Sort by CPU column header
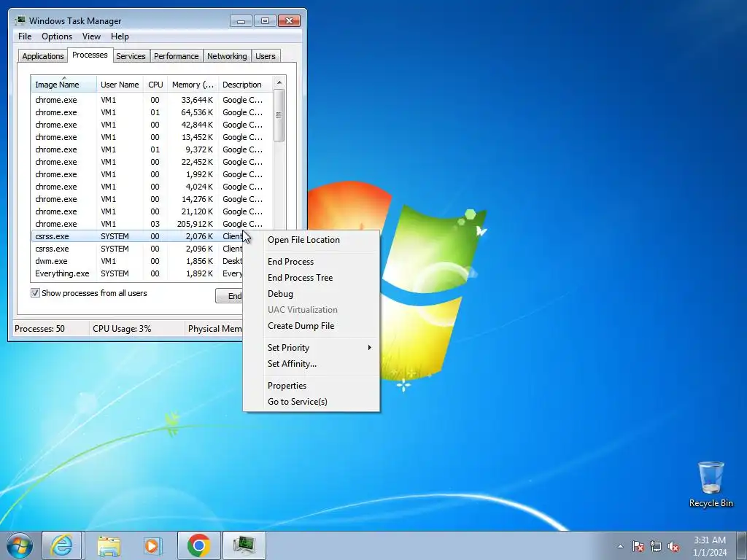Viewport: 747px width, 560px height. tap(155, 85)
